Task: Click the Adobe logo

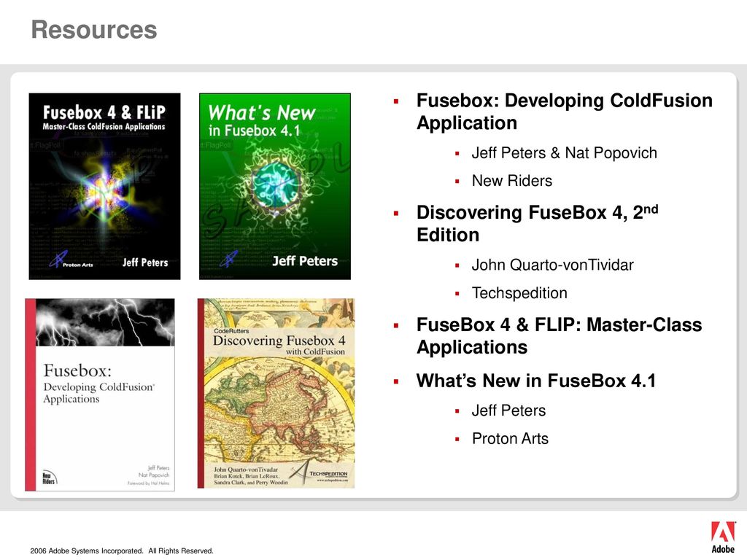Action: click(723, 537)
